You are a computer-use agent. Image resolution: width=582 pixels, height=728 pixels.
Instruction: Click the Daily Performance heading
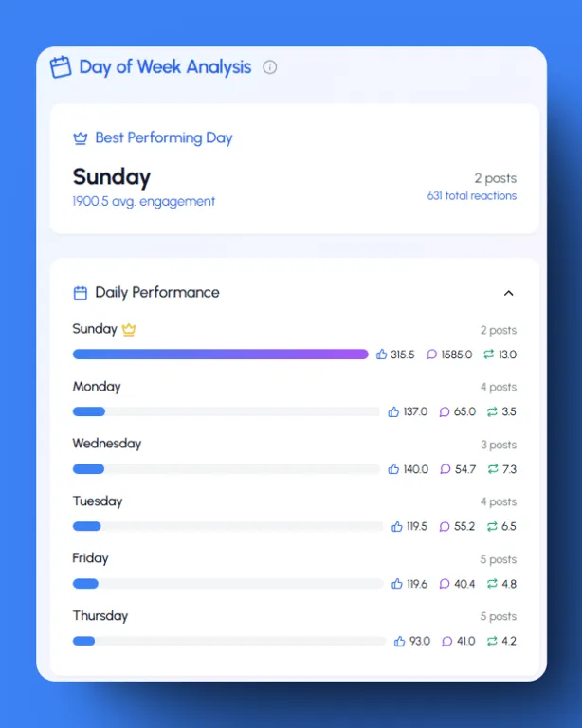(x=157, y=293)
